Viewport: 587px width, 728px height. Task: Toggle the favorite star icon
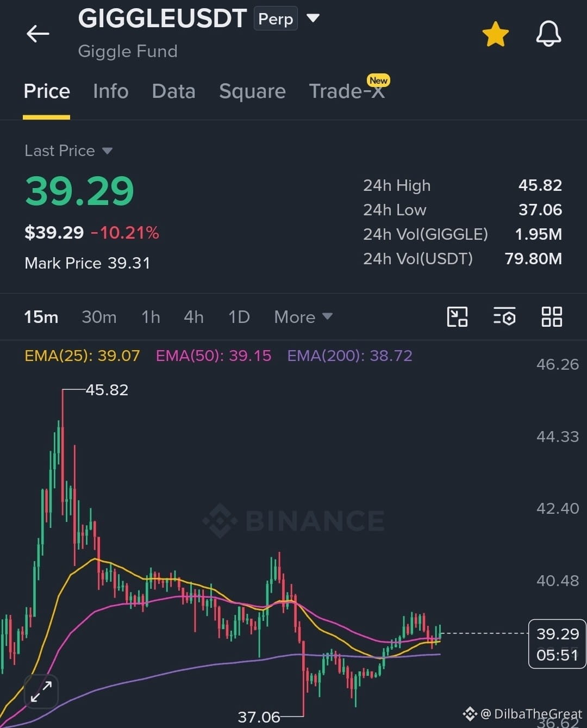[x=495, y=34]
